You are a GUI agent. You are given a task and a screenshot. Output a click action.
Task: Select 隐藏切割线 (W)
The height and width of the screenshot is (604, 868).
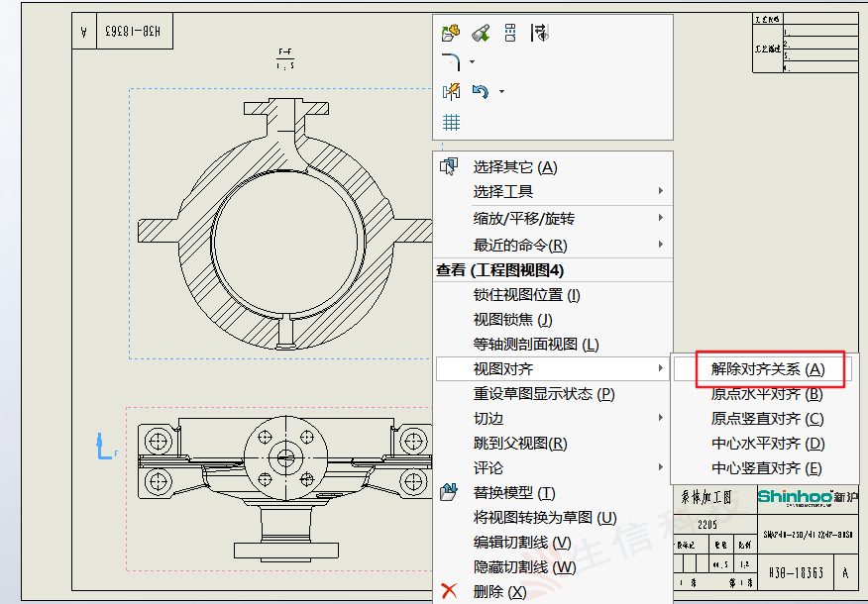tap(554, 567)
